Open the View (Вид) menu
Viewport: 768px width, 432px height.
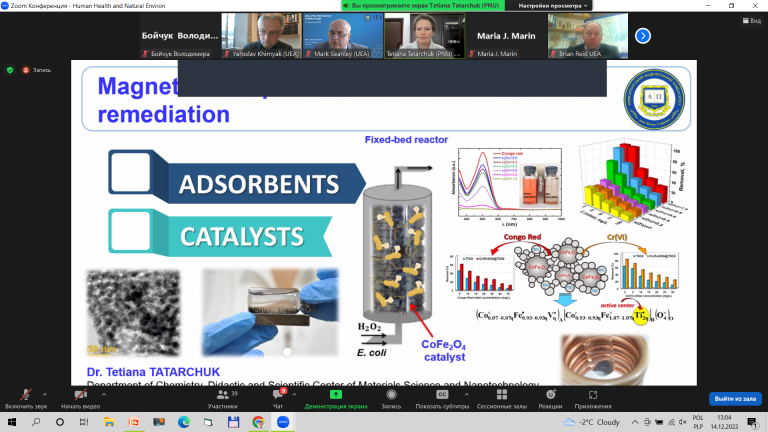[x=751, y=21]
